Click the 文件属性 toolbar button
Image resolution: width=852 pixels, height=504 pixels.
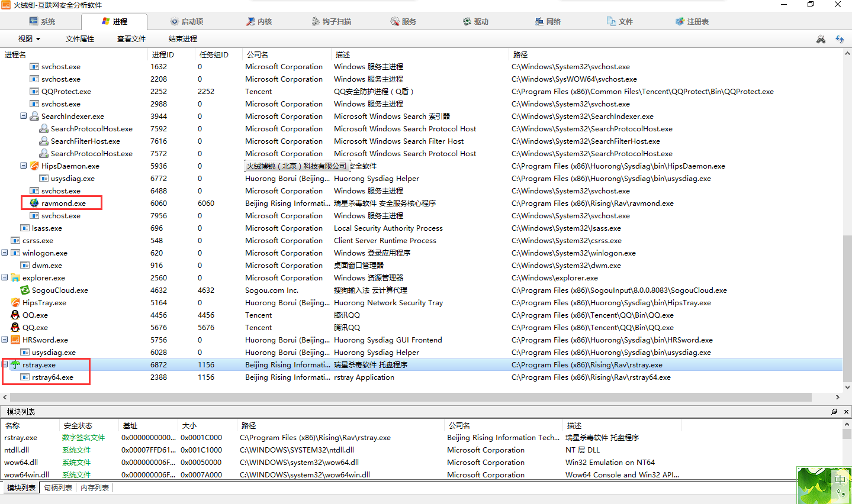[80, 39]
